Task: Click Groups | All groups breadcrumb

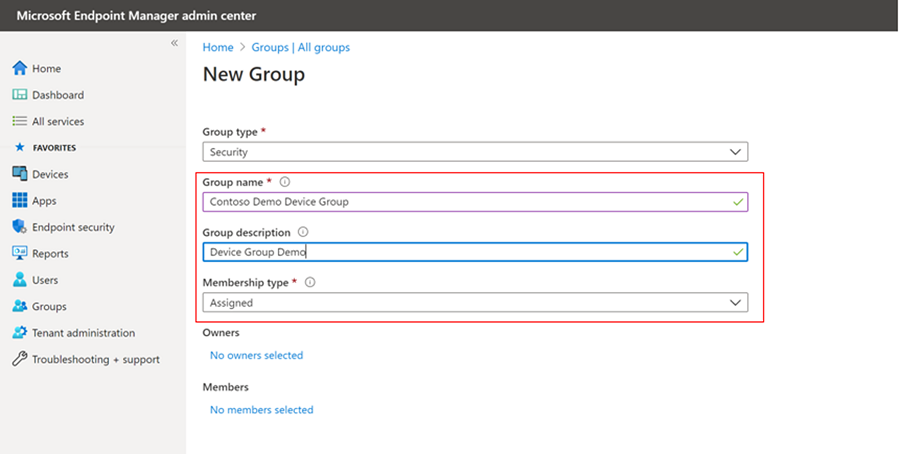Action: (301, 47)
